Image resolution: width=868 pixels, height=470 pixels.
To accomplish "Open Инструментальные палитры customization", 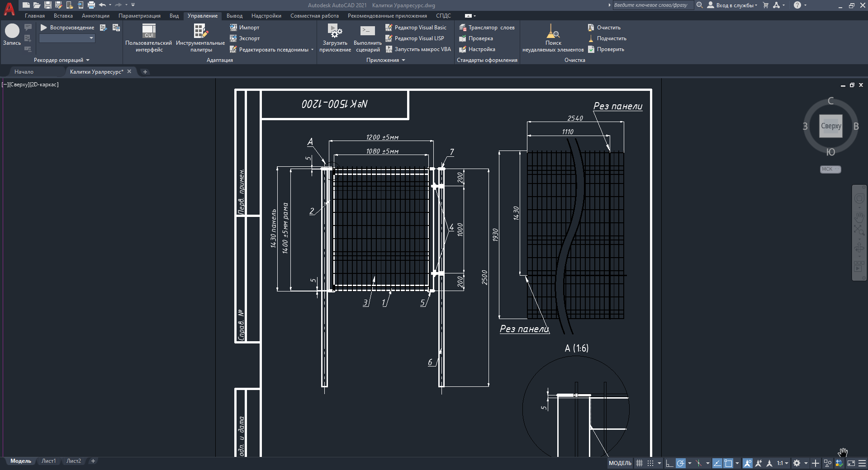I will point(200,38).
